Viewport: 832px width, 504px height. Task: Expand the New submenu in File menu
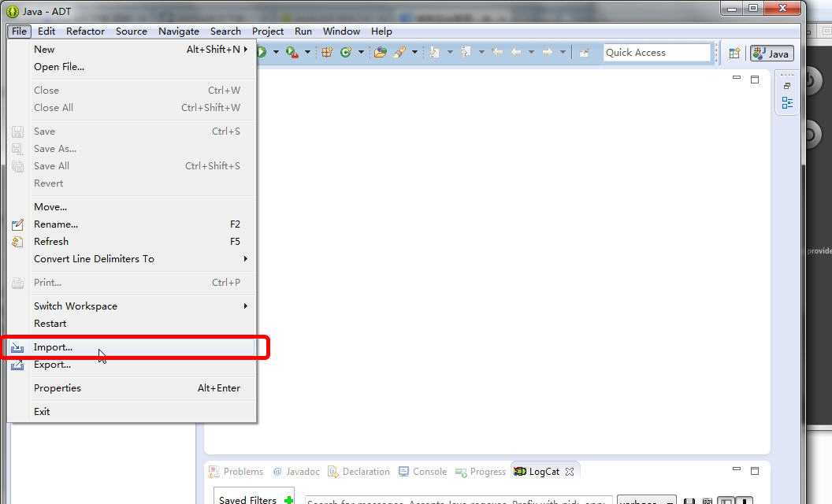click(132, 50)
